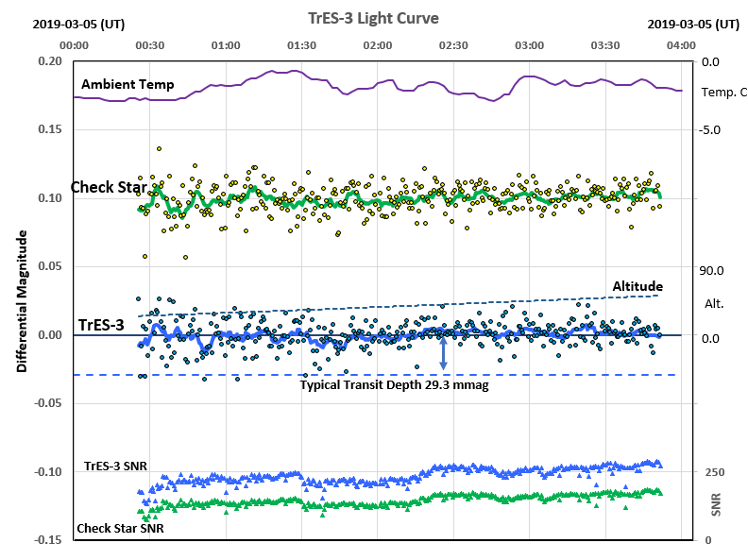Viewport: 748px width, 560px height.
Task: Click the dashed blue transit depth line
Action: pyautogui.click(x=375, y=375)
